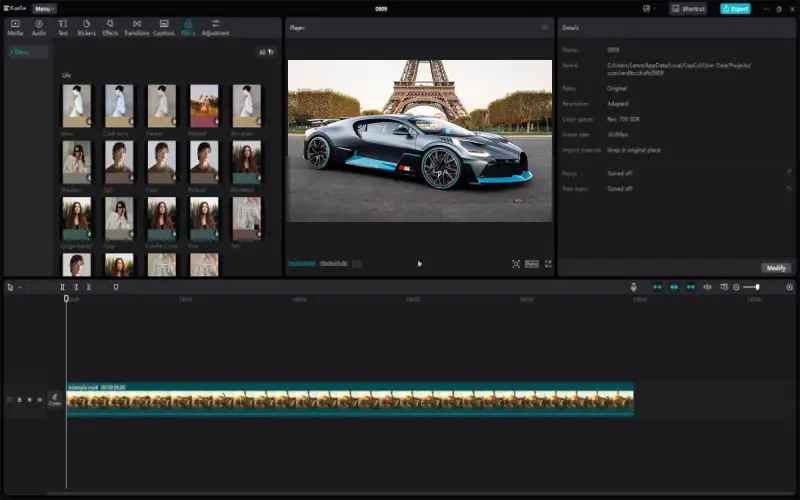
Task: Click the Split tool icon
Action: pyautogui.click(x=63, y=287)
